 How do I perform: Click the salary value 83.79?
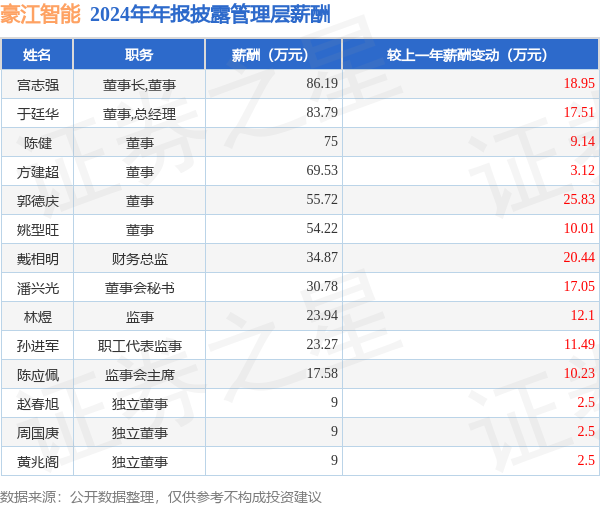pos(322,112)
